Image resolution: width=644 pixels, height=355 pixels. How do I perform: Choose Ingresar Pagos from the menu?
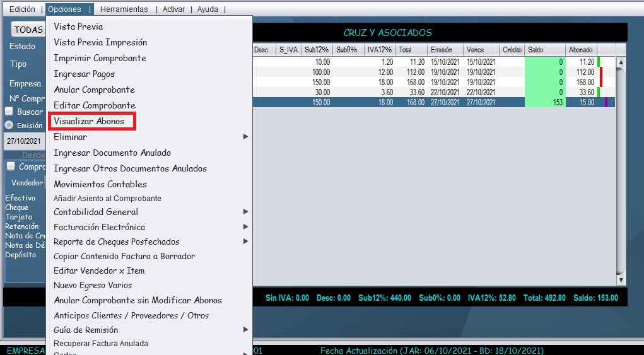point(84,74)
